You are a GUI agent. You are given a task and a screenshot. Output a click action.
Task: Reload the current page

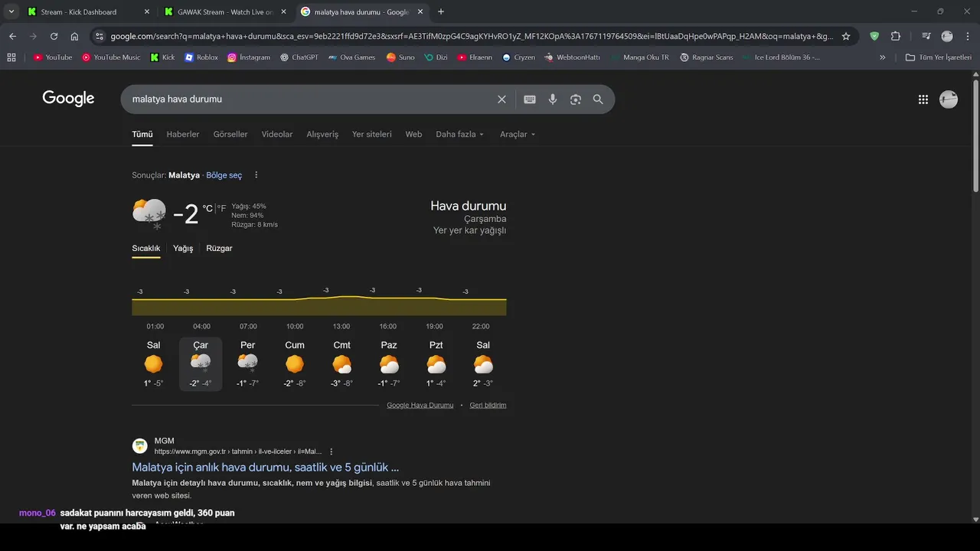pos(54,36)
